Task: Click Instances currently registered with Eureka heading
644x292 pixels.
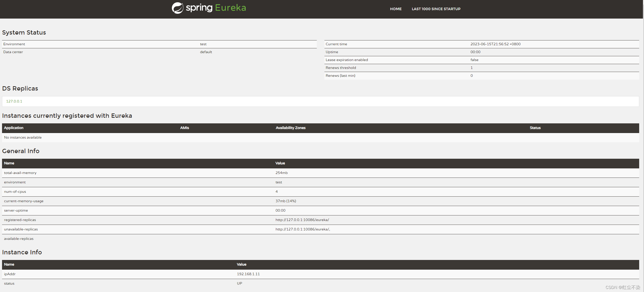Action: click(x=67, y=116)
